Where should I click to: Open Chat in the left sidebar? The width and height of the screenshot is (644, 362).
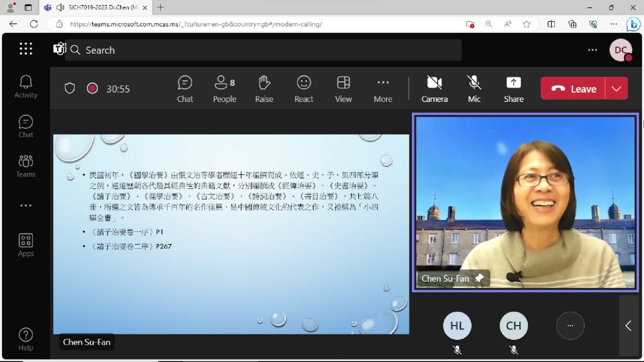(26, 126)
